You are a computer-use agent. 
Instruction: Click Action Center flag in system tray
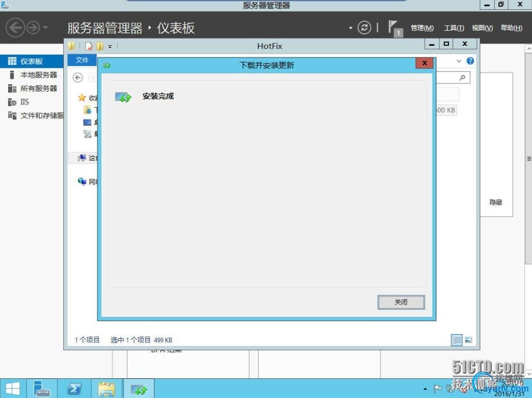coord(437,389)
